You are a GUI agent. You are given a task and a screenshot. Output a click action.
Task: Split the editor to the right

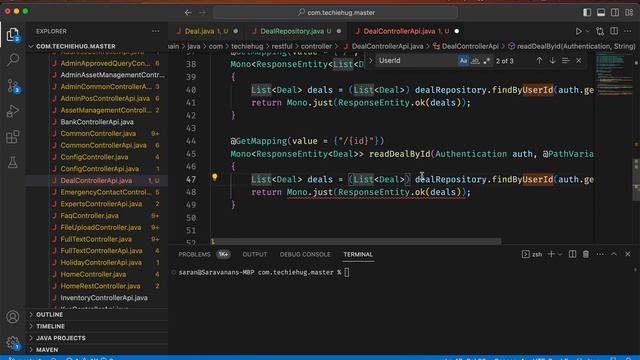point(614,31)
